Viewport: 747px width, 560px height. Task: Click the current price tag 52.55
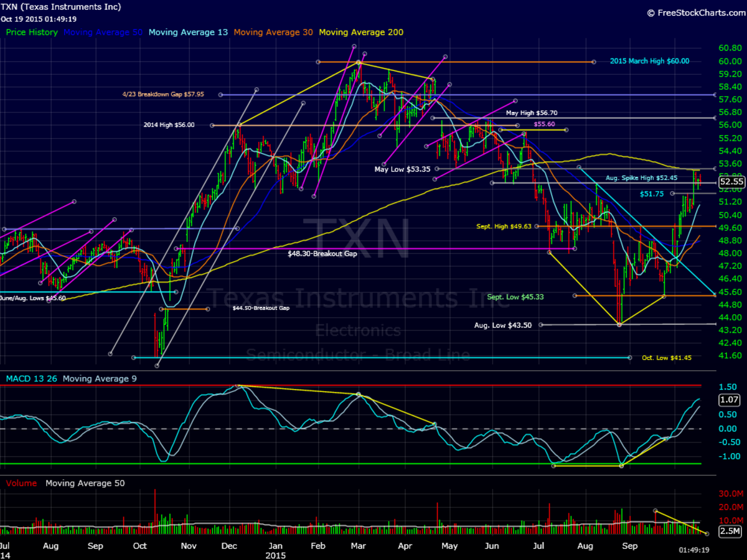731,181
